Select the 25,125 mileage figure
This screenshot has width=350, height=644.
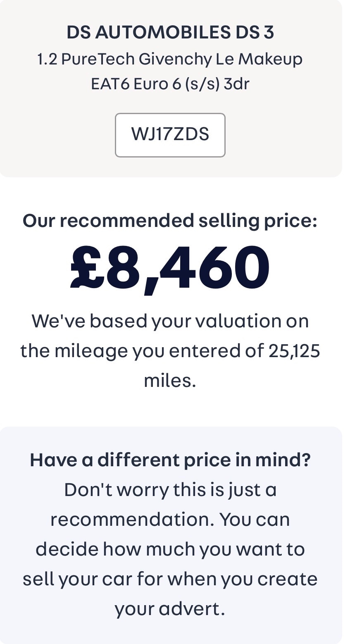click(294, 351)
